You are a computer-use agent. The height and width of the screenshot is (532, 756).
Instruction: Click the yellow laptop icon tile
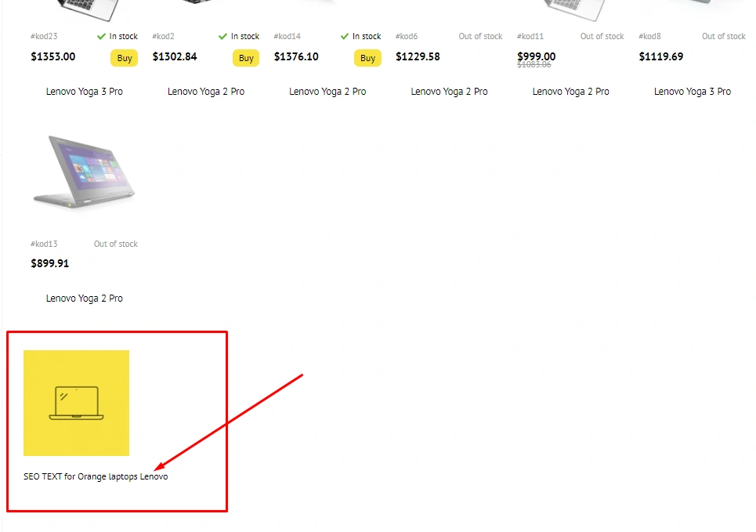click(76, 403)
